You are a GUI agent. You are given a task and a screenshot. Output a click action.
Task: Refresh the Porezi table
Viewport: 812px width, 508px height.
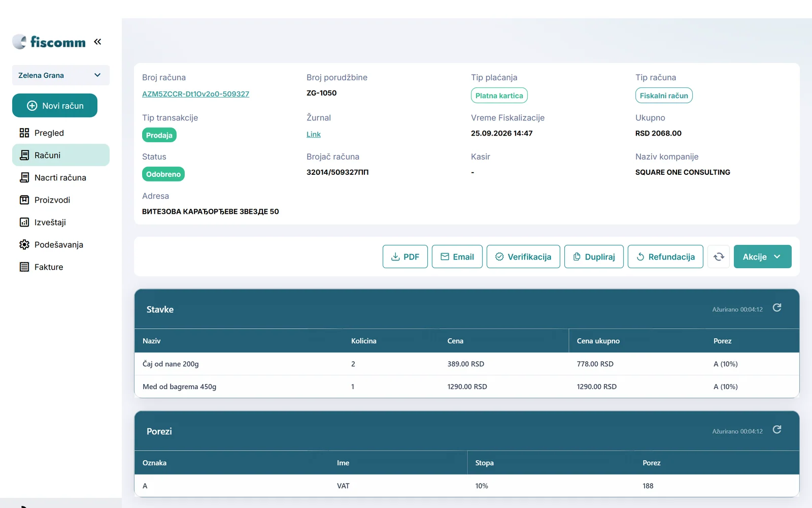pos(777,430)
